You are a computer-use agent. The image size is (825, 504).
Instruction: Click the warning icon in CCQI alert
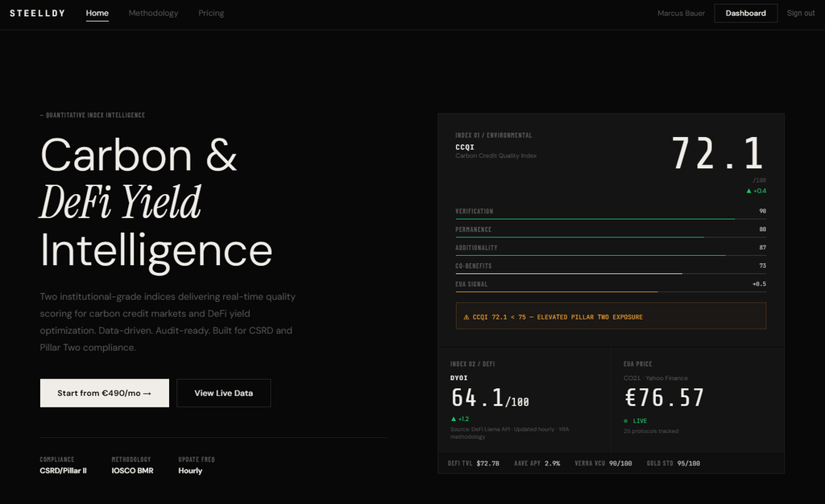pyautogui.click(x=466, y=317)
